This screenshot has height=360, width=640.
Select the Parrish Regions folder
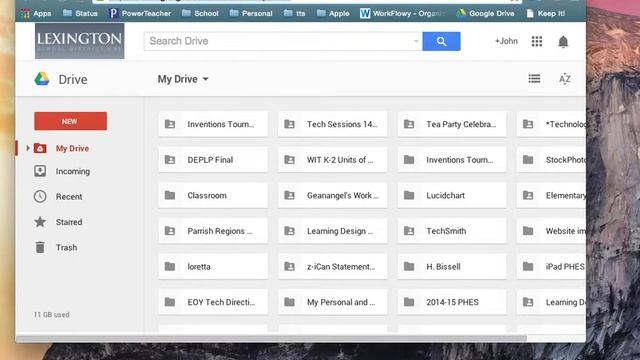click(213, 231)
